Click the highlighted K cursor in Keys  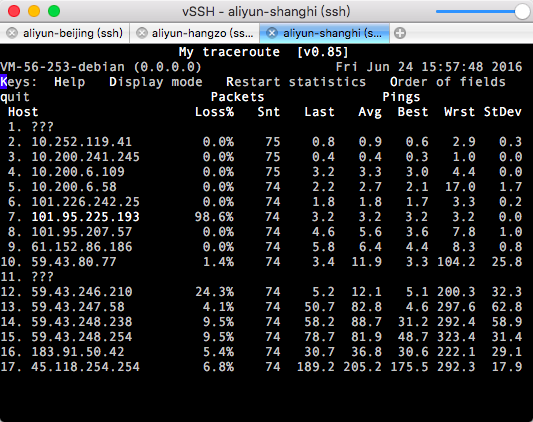[x=4, y=82]
